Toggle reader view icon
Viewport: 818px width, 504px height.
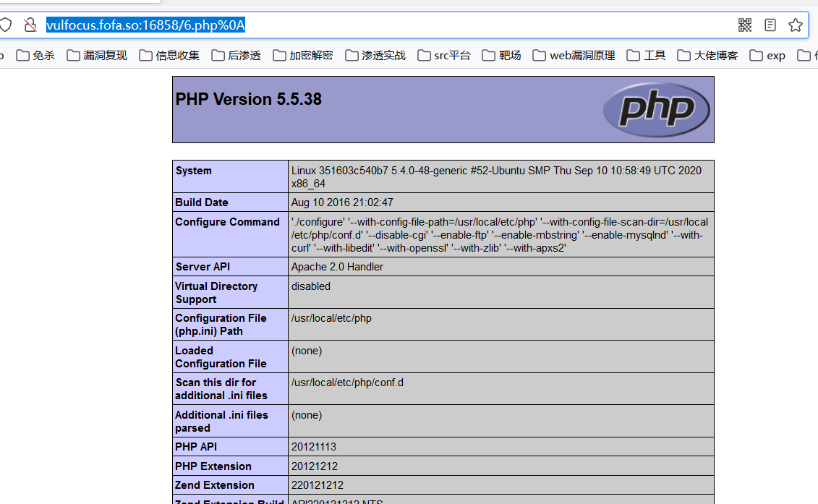(770, 25)
